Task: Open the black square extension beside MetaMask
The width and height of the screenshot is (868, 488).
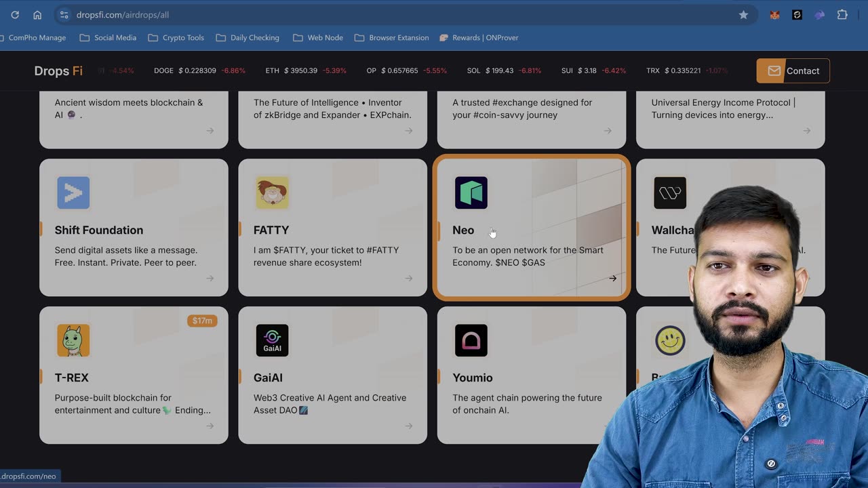Action: (x=797, y=15)
